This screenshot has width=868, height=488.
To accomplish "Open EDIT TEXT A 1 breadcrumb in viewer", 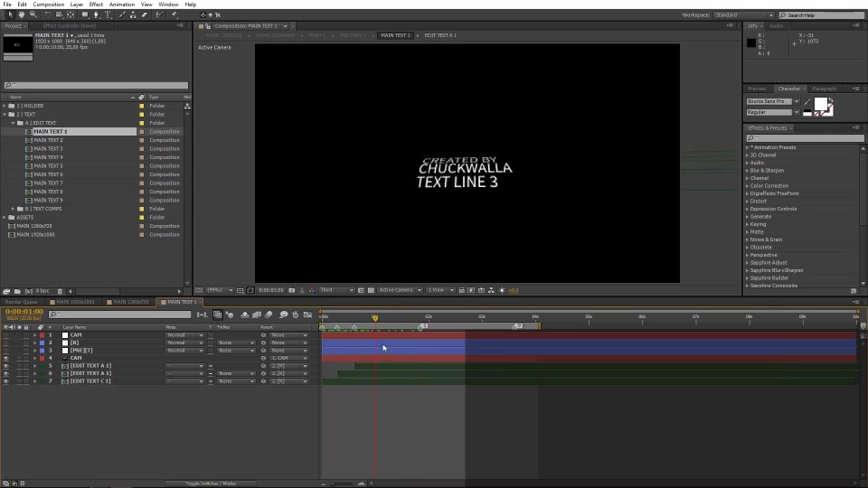I will [440, 35].
